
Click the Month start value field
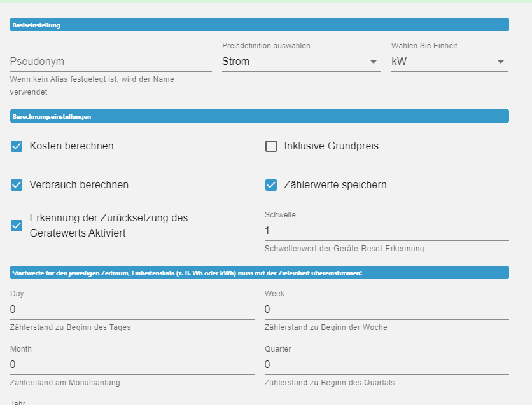pos(132,364)
